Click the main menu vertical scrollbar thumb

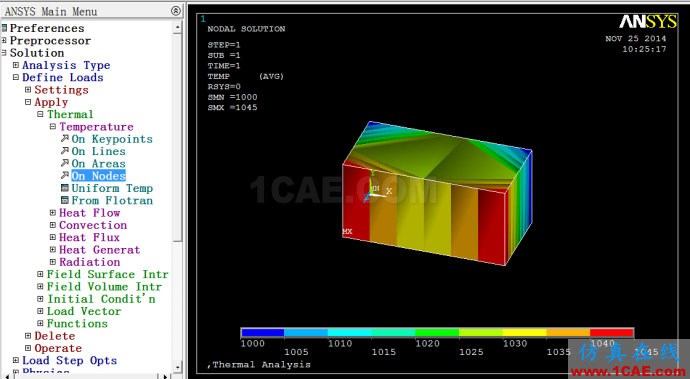point(177,137)
